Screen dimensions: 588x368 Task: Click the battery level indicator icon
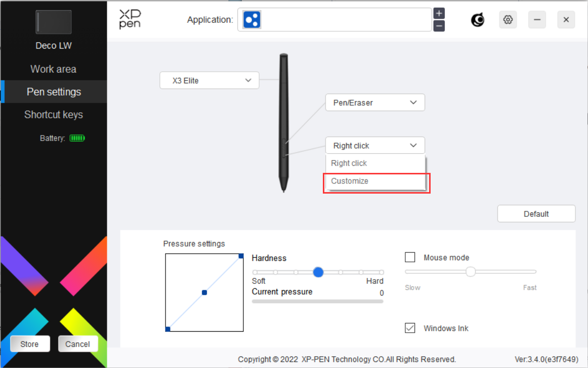click(x=77, y=138)
